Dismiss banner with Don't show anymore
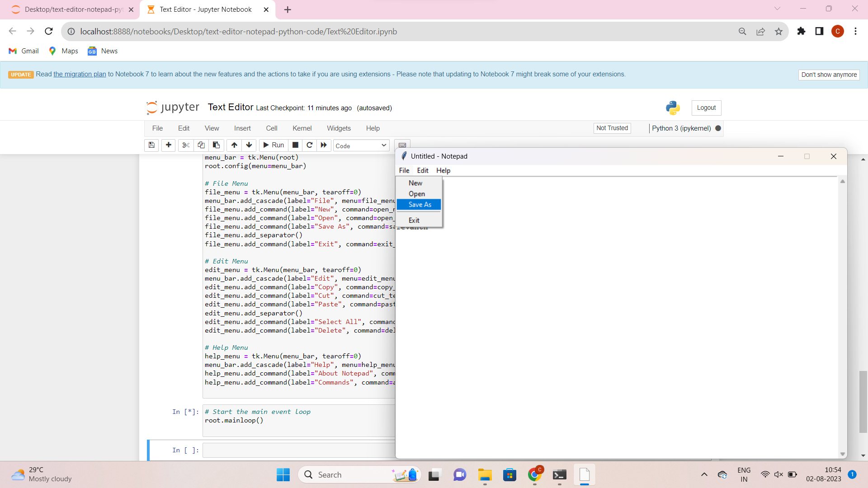This screenshot has height=488, width=868. click(x=829, y=75)
